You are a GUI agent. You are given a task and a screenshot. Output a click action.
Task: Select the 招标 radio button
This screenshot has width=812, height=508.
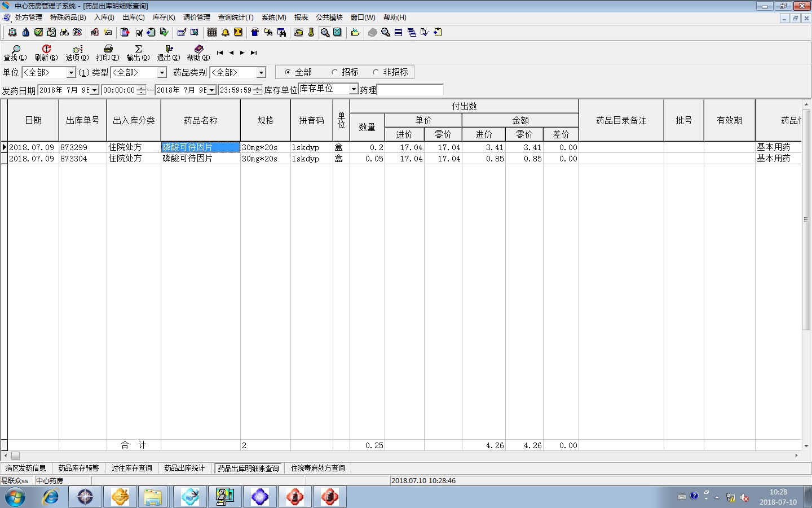click(x=334, y=72)
